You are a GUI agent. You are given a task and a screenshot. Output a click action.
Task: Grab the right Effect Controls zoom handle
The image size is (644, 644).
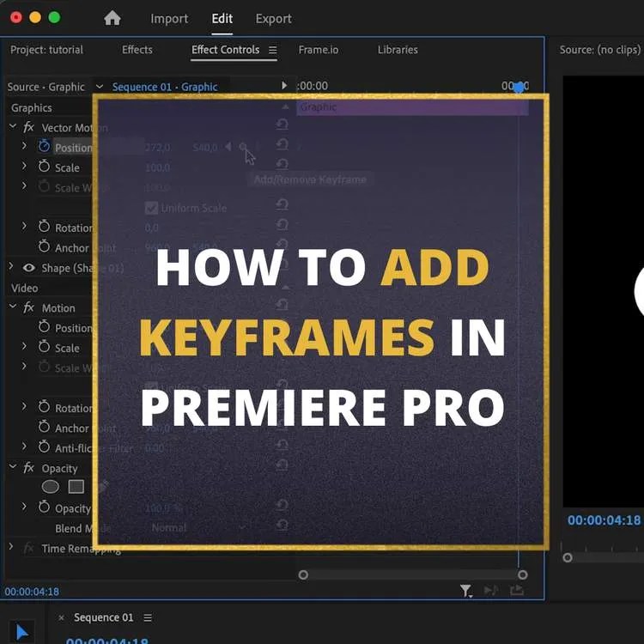coord(522,574)
